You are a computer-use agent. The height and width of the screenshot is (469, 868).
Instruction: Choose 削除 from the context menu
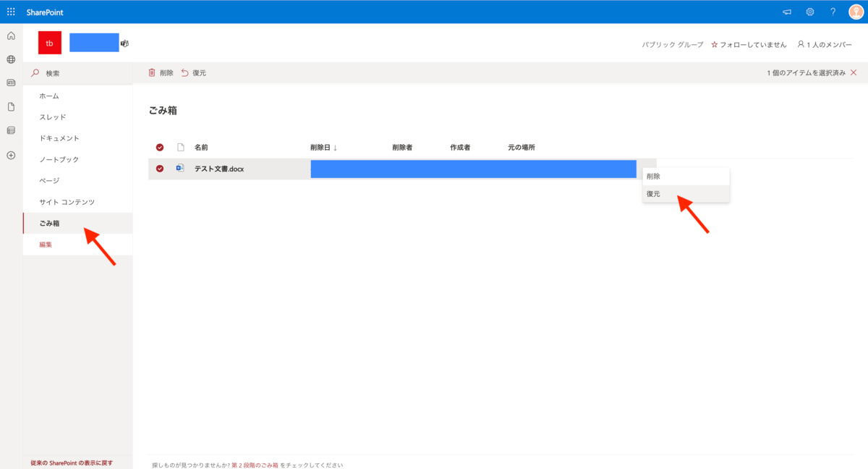click(x=653, y=177)
